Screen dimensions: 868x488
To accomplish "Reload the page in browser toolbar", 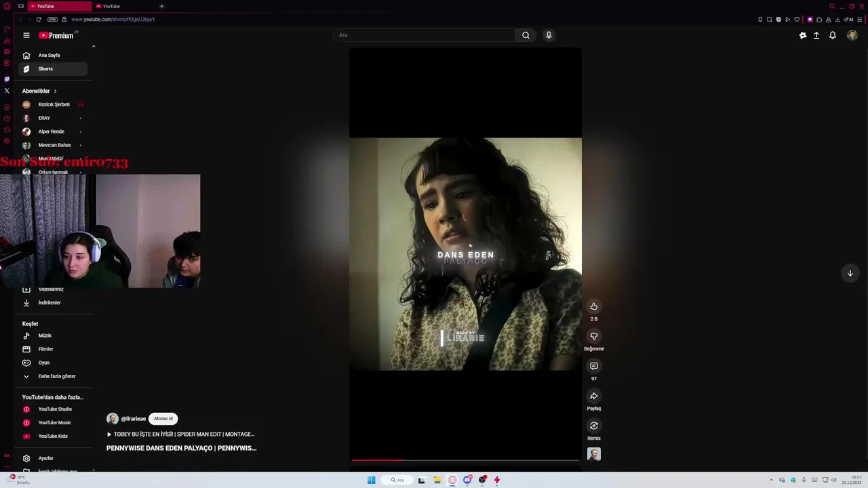I will 39,19.
